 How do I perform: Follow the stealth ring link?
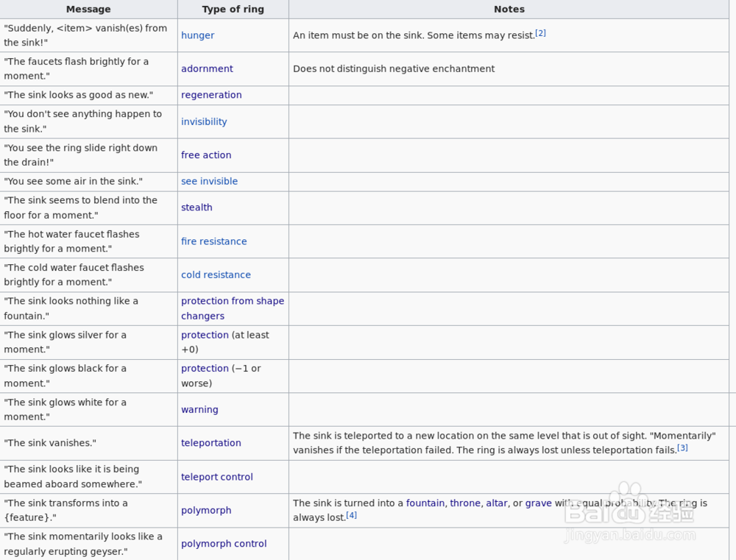click(x=197, y=208)
